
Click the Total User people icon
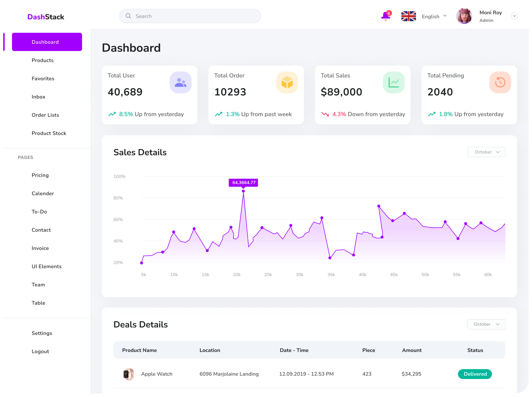tap(180, 82)
